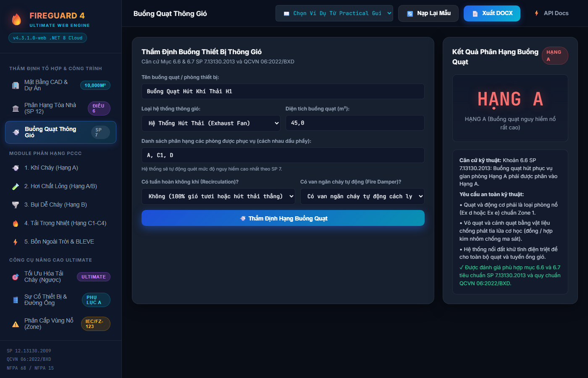Click the Phân Cấp Vùng Nổ warning icon
This screenshot has width=588, height=378.
(x=16, y=324)
